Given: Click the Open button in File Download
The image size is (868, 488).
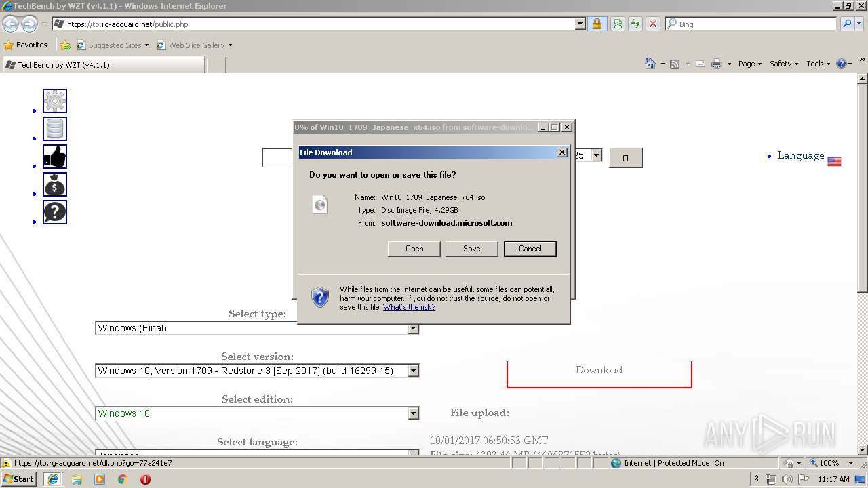Looking at the screenshot, I should (414, 249).
